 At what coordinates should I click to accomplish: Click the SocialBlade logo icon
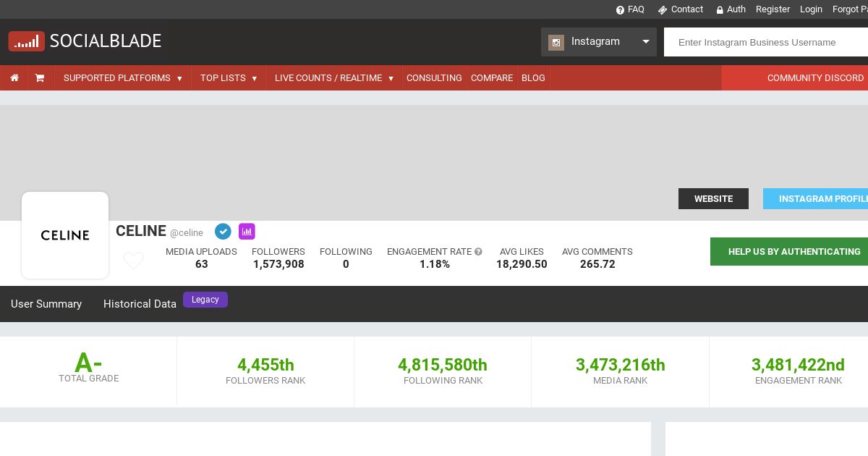point(27,41)
